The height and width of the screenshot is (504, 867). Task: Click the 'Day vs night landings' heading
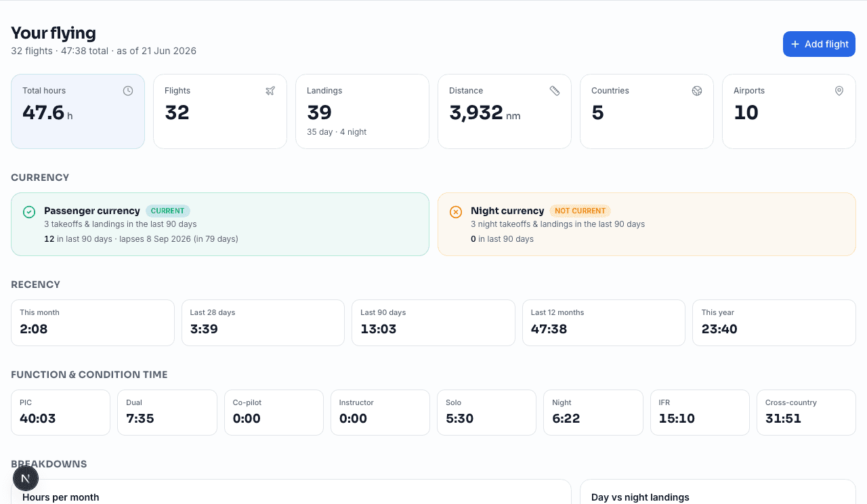[640, 497]
